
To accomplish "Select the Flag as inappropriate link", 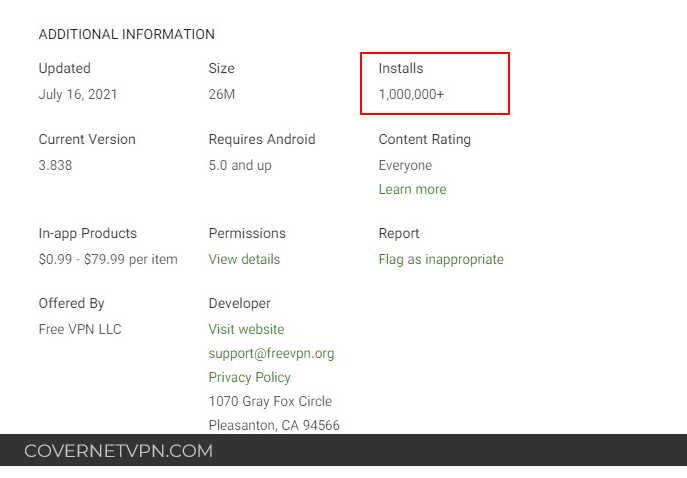I will tap(440, 259).
